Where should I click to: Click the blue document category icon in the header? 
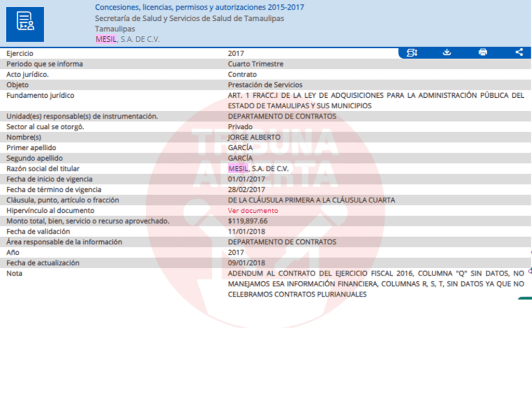[25, 24]
